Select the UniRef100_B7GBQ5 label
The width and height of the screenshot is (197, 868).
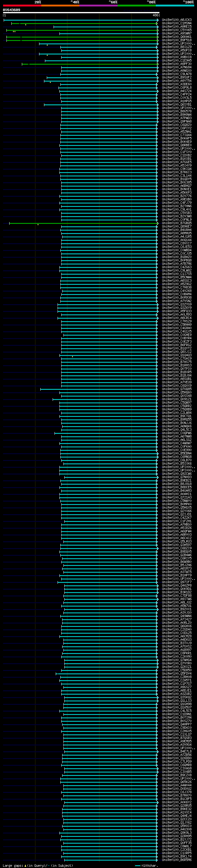(x=177, y=223)
